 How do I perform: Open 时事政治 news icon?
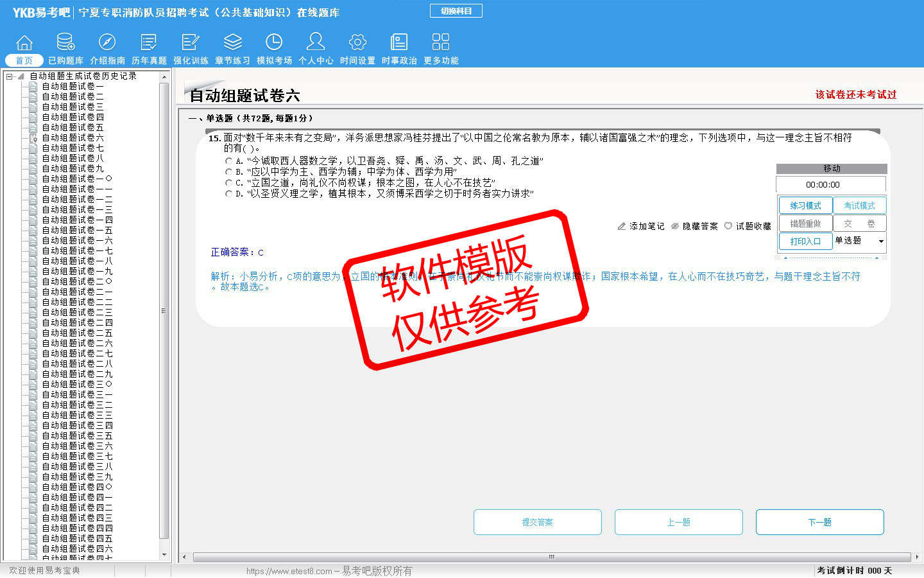[x=399, y=42]
